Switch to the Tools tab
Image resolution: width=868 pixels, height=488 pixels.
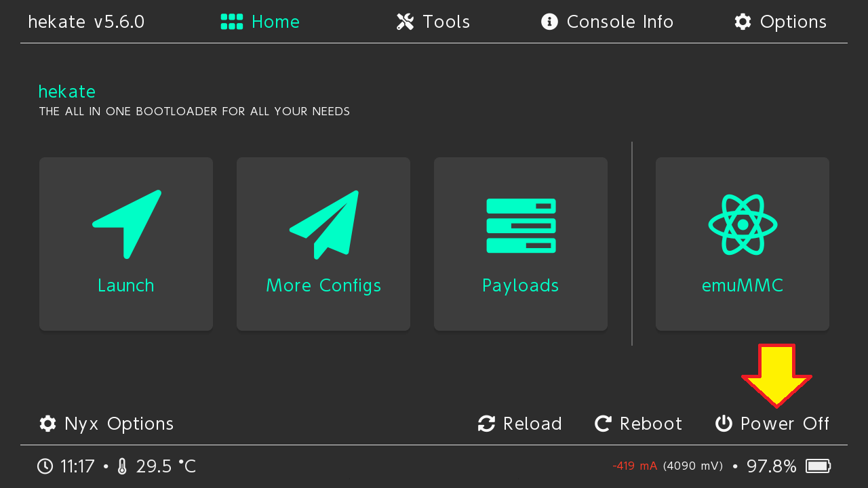click(433, 22)
